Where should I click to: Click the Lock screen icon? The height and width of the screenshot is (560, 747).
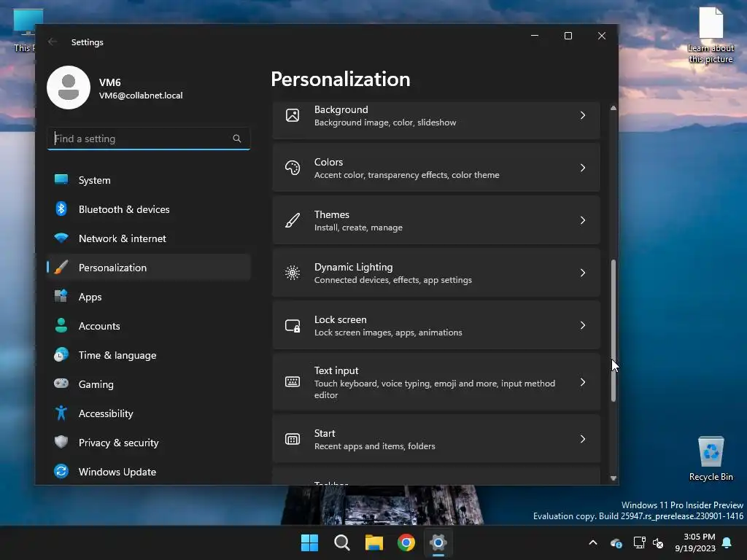coord(293,325)
